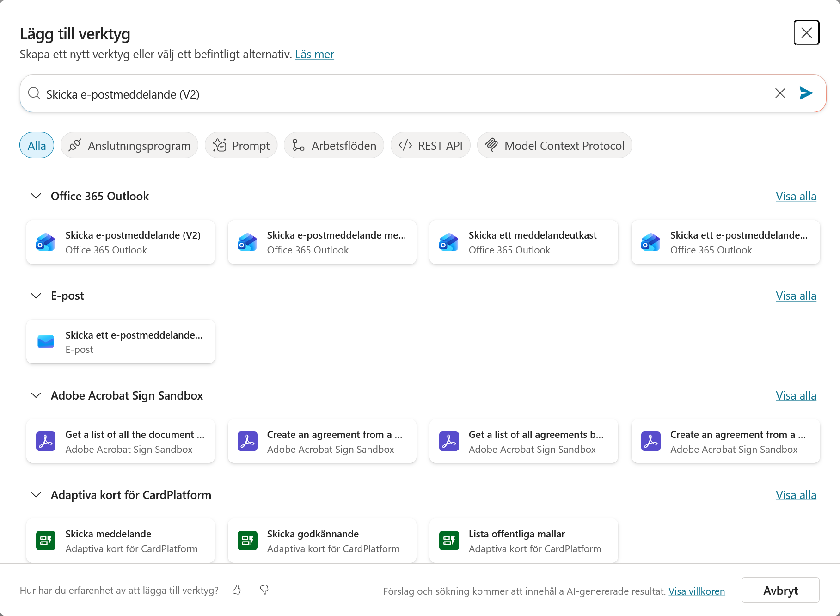The height and width of the screenshot is (616, 840).
Task: Click Visa alla for E-post section
Action: click(796, 296)
